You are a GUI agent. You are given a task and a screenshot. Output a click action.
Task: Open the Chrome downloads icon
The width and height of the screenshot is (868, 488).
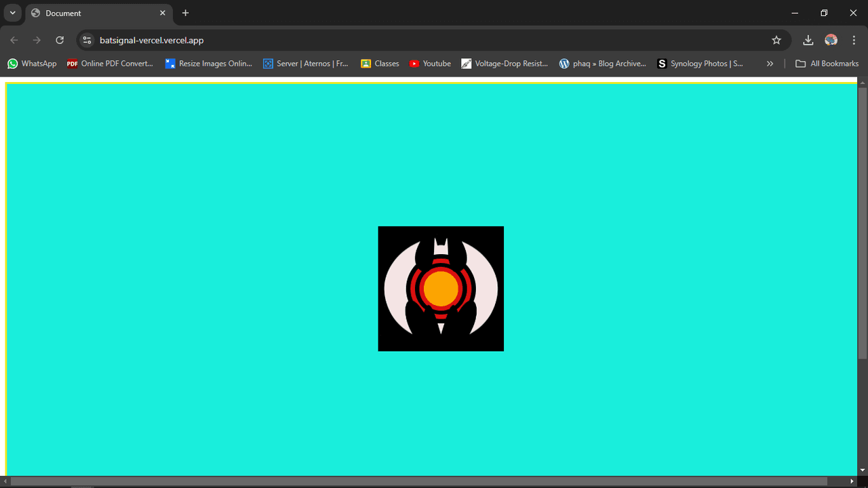pos(808,40)
